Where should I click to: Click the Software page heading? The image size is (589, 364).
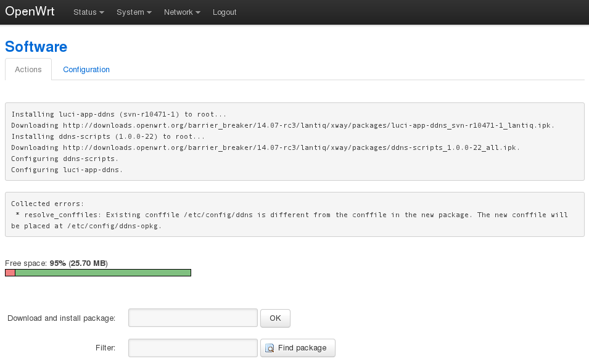[36, 47]
